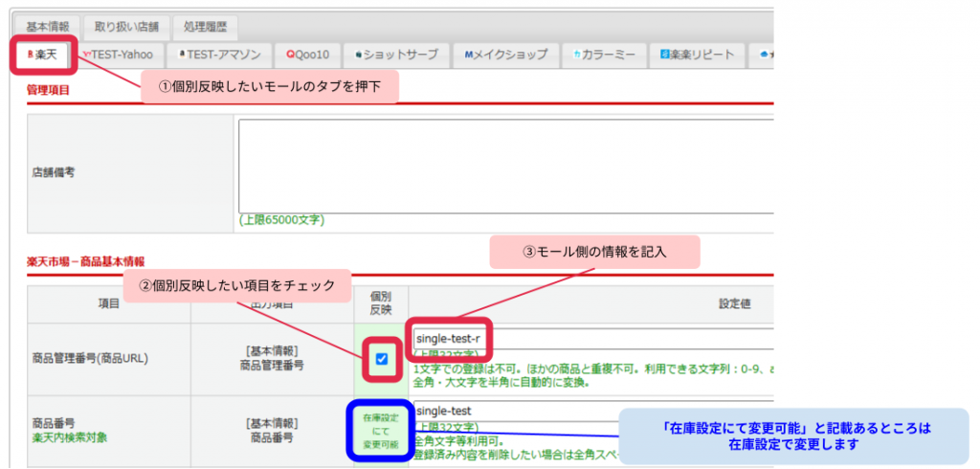Click the icon on the メイクショップ tab

[x=468, y=55]
